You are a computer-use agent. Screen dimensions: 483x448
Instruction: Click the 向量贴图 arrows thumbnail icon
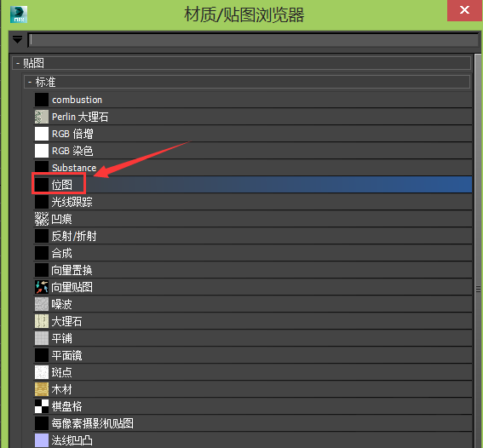(x=42, y=287)
